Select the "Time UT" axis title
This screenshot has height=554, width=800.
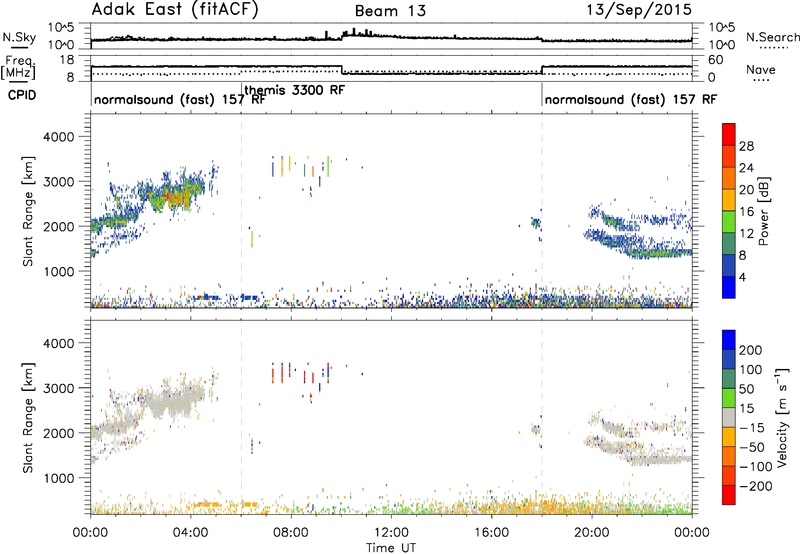click(391, 548)
